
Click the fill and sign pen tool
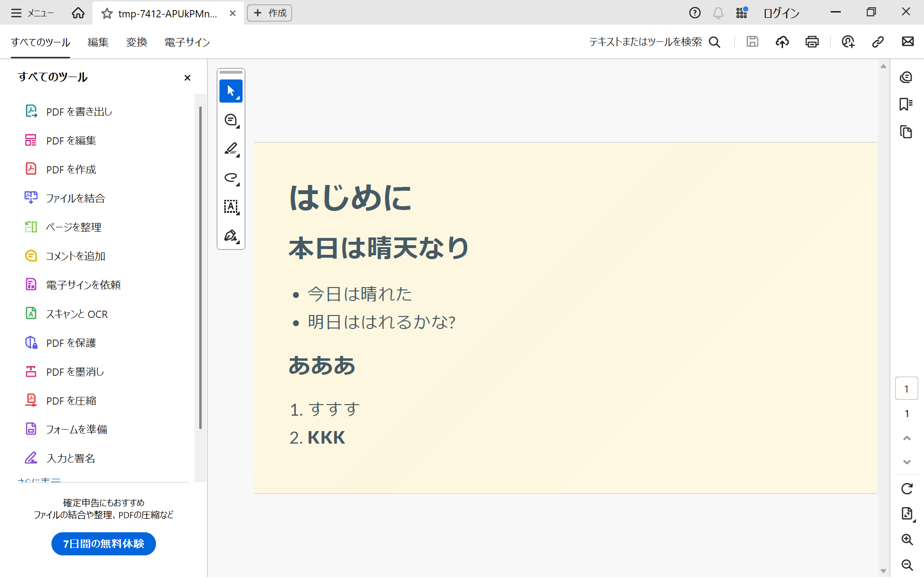coord(231,236)
